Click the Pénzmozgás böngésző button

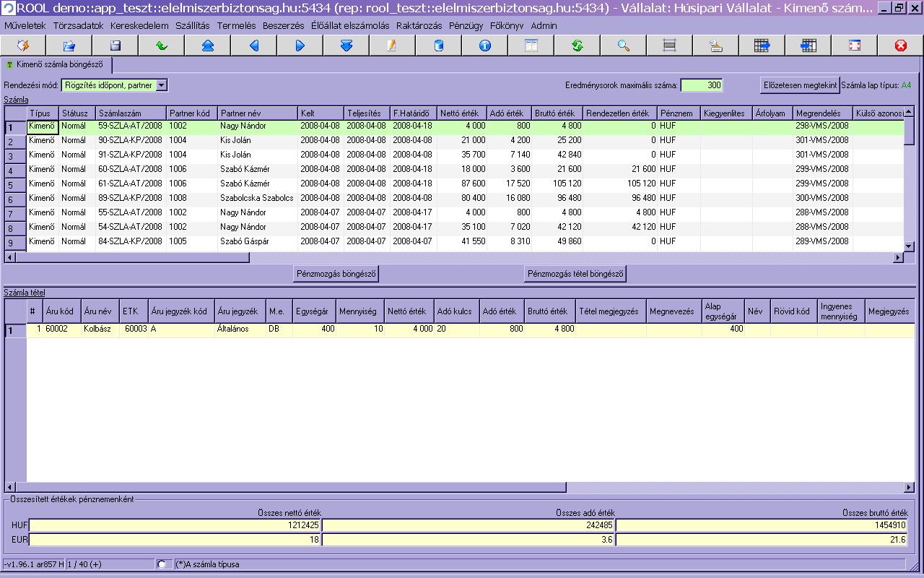pos(336,274)
